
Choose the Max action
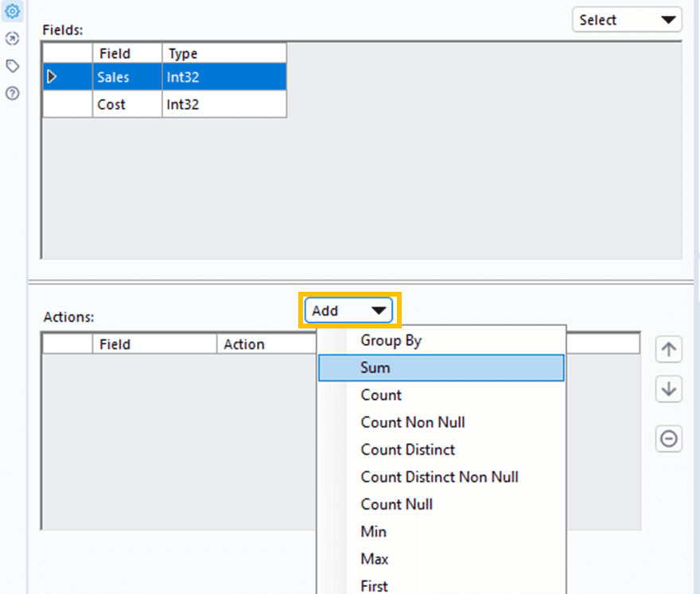[x=375, y=559]
